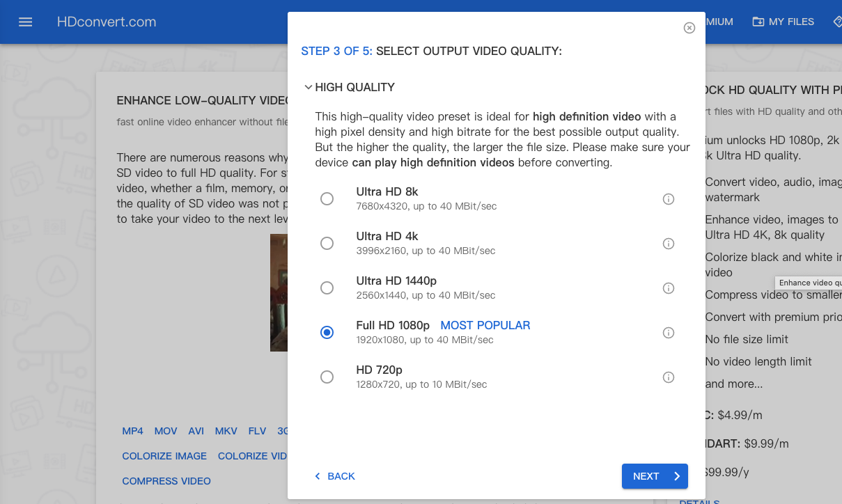842x504 pixels.
Task: Click the 'MOST POPULAR' label
Action: pyautogui.click(x=485, y=325)
